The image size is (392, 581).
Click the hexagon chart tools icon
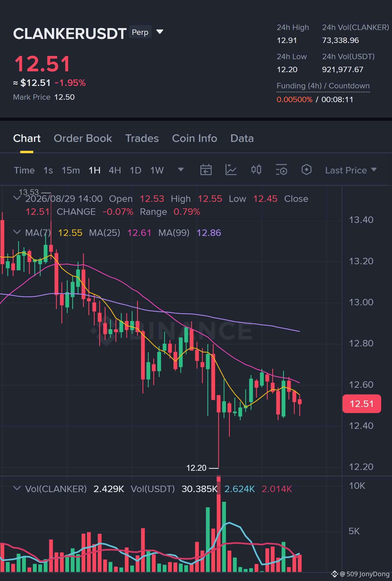pos(306,170)
